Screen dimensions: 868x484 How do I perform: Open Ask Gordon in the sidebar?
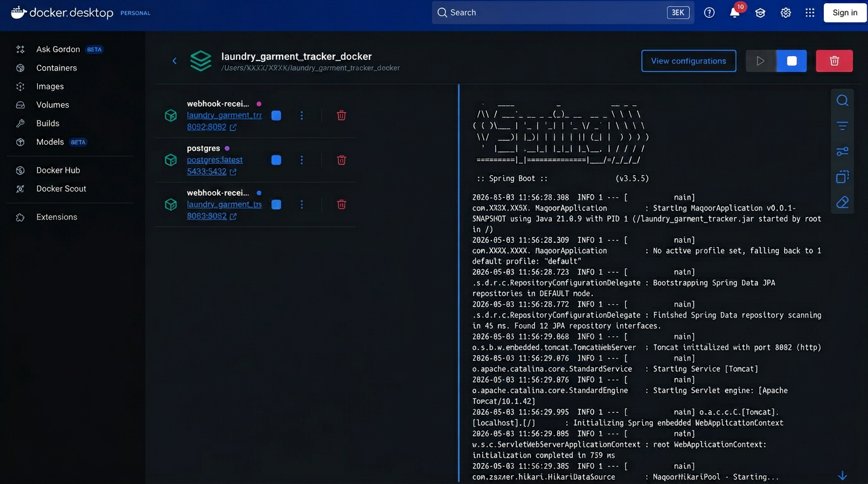[58, 49]
